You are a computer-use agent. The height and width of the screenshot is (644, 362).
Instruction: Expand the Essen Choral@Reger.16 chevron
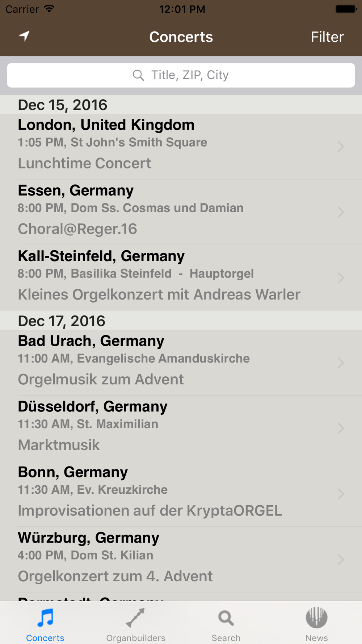click(x=341, y=212)
